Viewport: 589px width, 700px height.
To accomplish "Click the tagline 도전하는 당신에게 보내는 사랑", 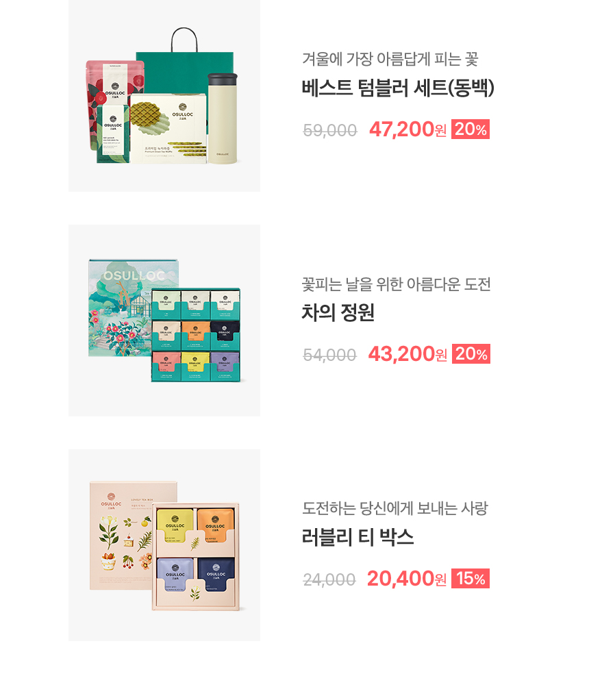I will [x=395, y=508].
